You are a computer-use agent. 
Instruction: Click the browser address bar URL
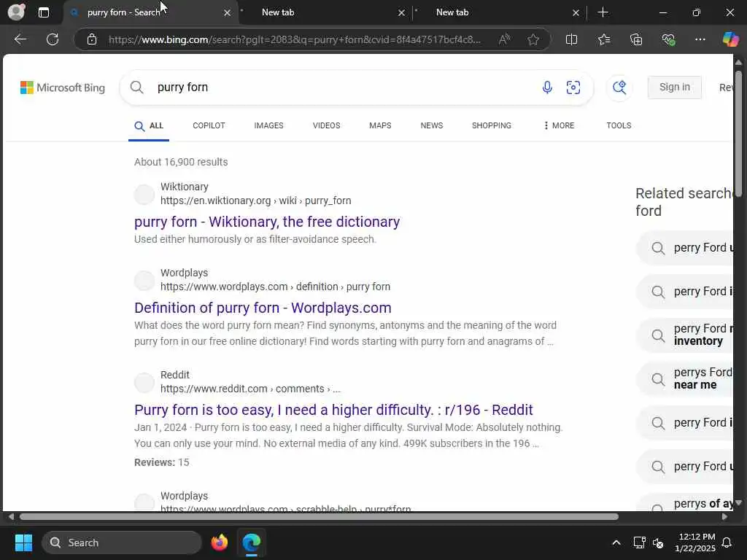(295, 39)
